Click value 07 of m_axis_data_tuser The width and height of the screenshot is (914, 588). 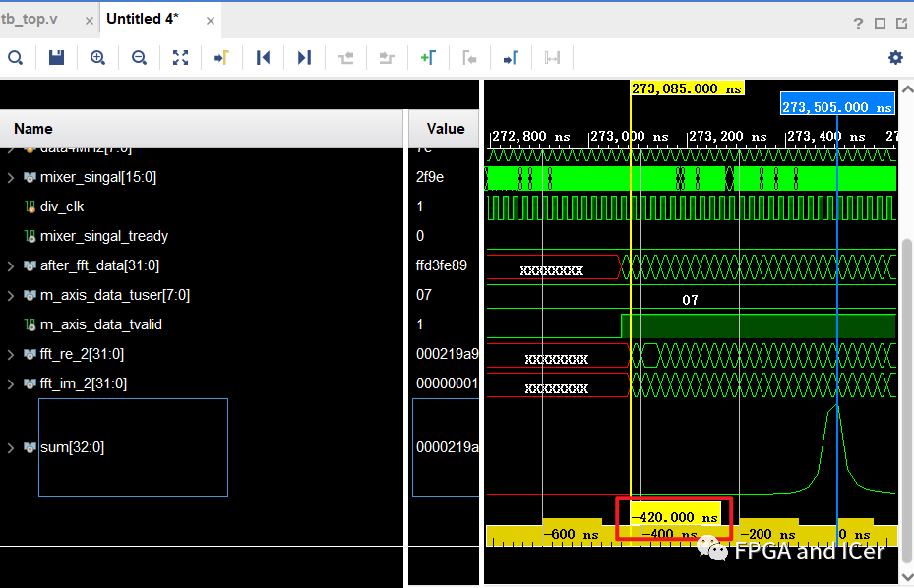[x=424, y=295]
